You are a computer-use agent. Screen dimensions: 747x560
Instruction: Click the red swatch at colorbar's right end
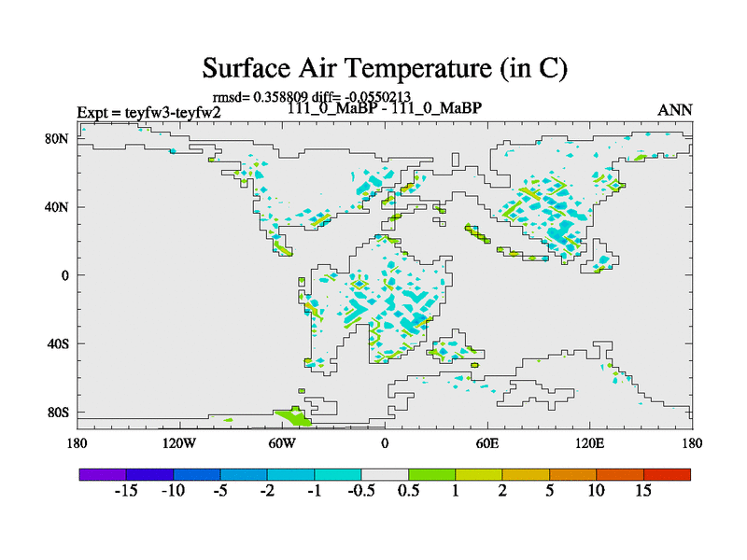[667, 474]
